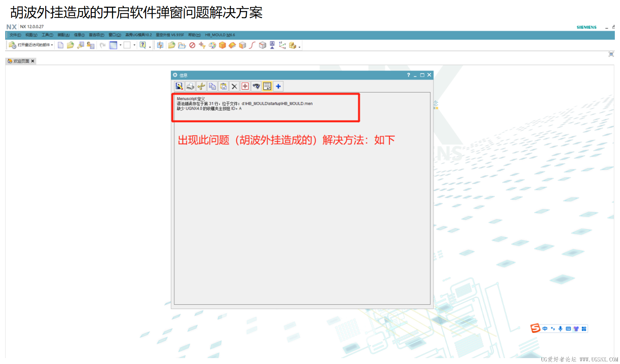This screenshot has height=364, width=620.
Task: Click the color palette icon in toolbar
Action: pos(212,45)
